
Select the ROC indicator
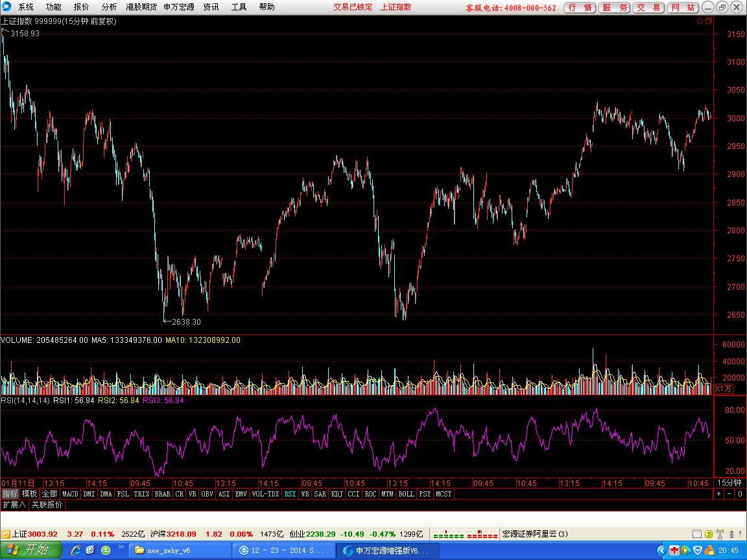(x=371, y=494)
